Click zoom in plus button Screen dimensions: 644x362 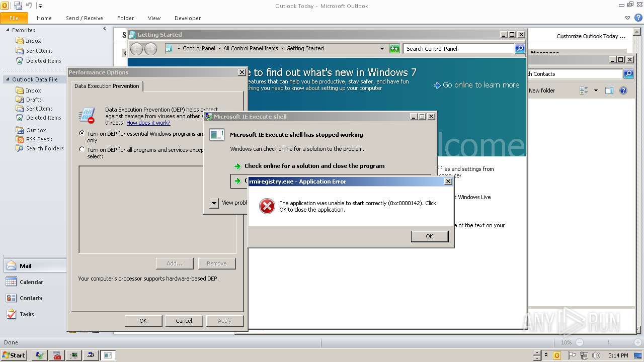[x=637, y=342]
